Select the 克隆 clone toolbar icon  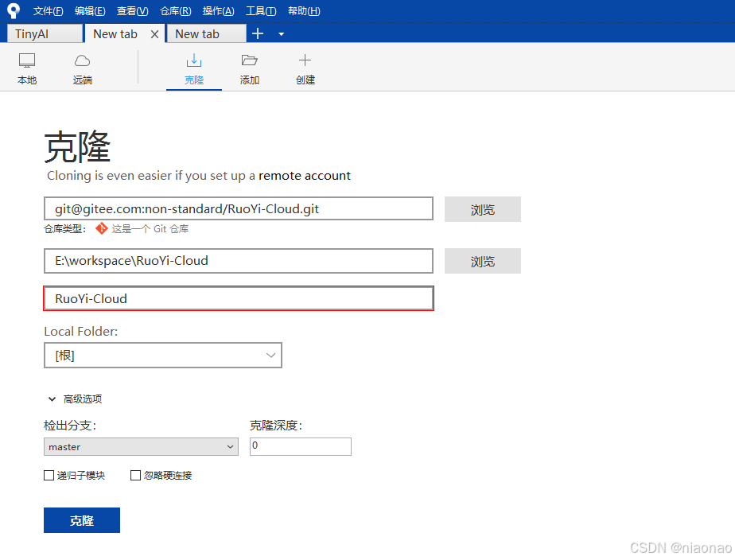click(194, 68)
